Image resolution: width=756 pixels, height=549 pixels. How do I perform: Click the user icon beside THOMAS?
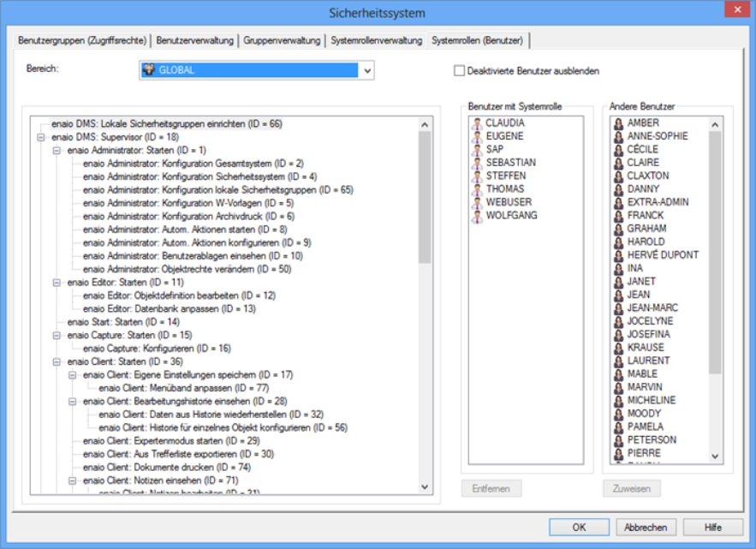pos(477,189)
